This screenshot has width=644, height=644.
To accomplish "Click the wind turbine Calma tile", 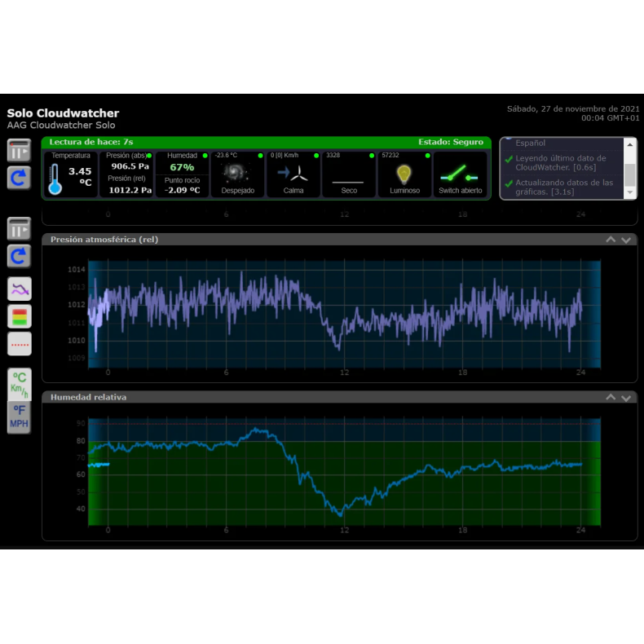I will 293,174.
